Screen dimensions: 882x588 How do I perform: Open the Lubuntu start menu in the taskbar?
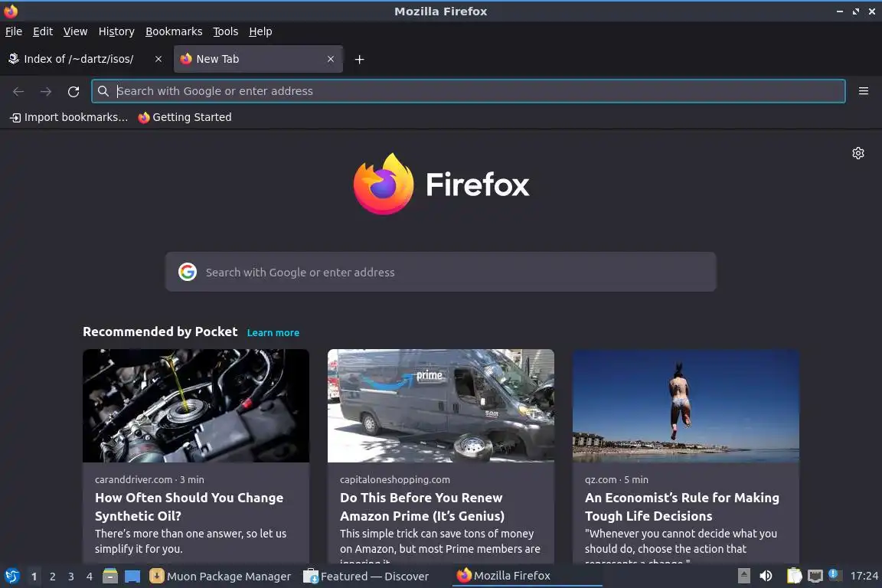pos(12,577)
